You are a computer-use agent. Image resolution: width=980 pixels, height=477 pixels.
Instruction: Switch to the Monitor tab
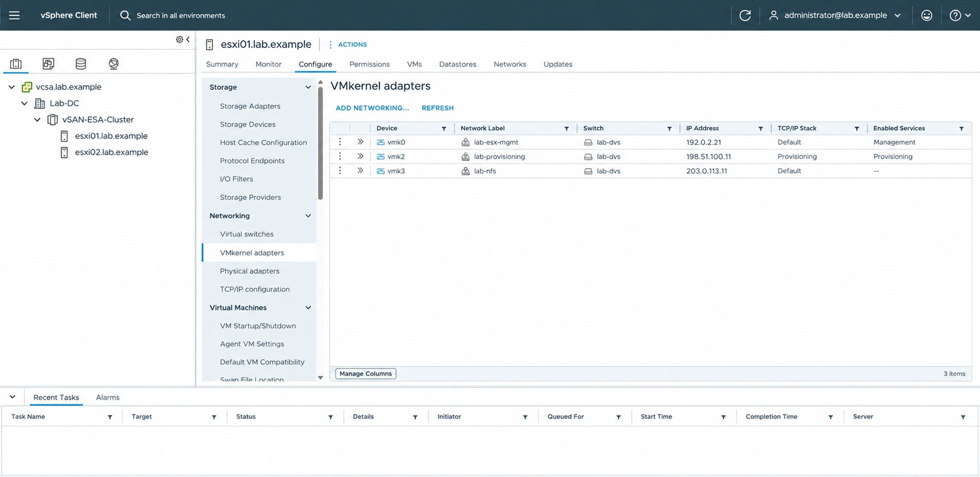click(x=269, y=64)
